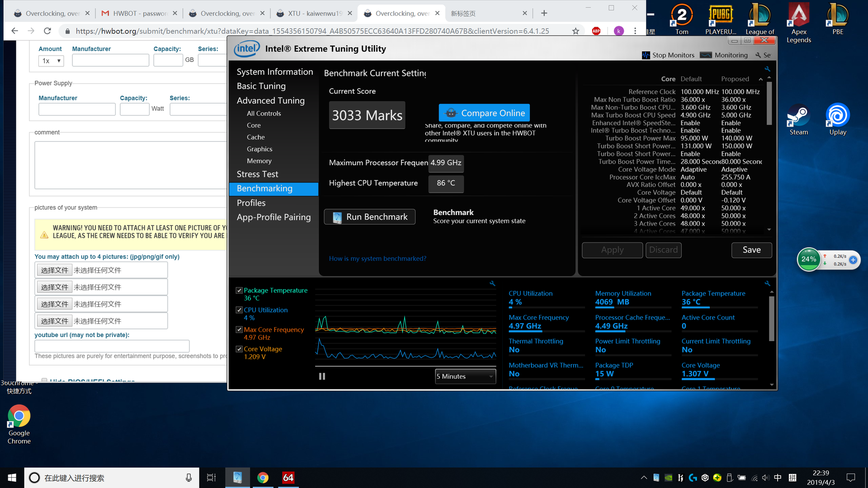Click the youtube url input field
This screenshot has width=868, height=488.
[x=112, y=346]
